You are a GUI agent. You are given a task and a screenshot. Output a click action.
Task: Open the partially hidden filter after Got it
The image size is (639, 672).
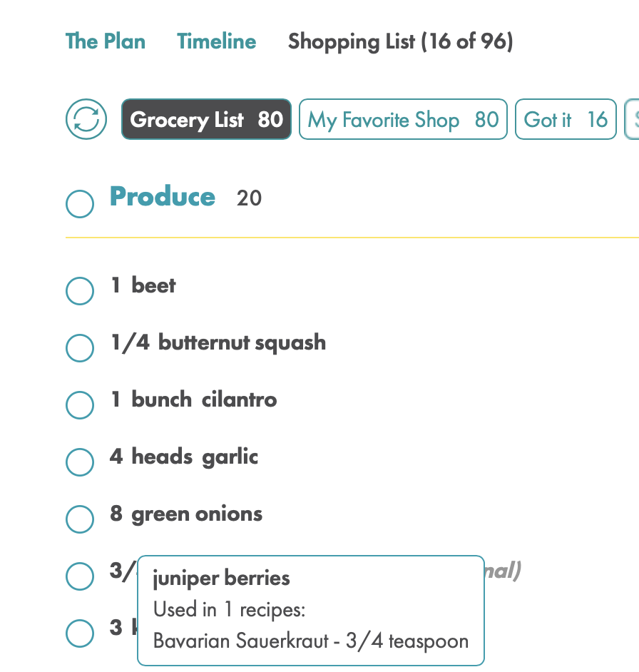(632, 119)
